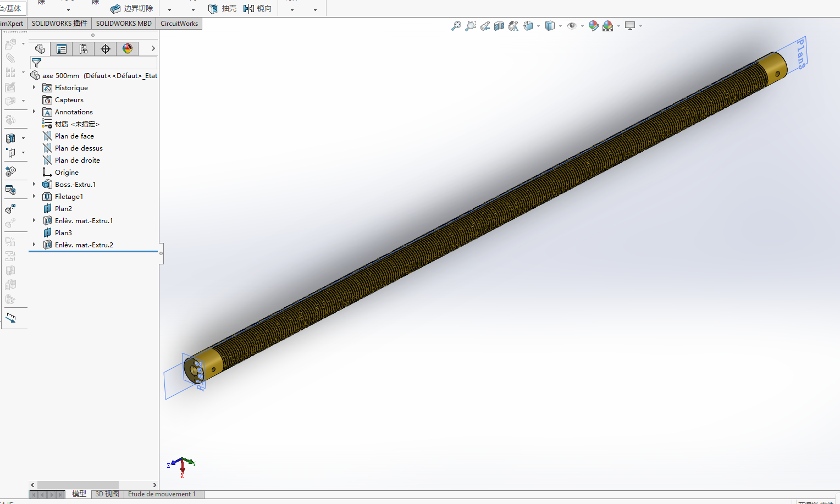Open the FeatureManager design tree tab

(40, 49)
